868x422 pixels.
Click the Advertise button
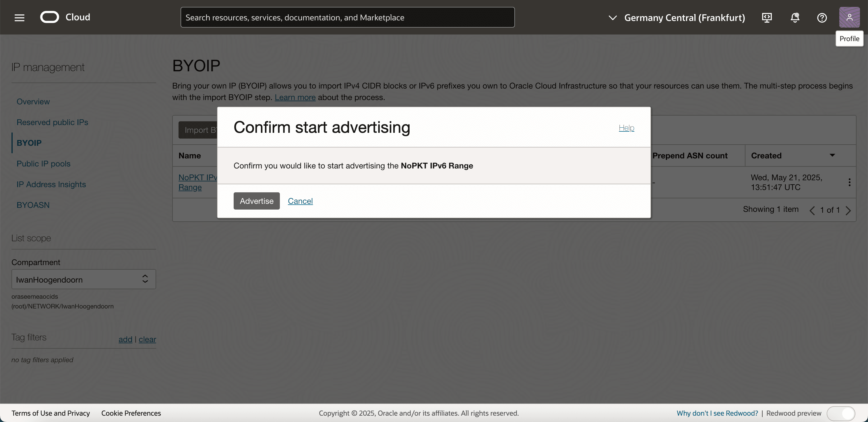(x=256, y=201)
